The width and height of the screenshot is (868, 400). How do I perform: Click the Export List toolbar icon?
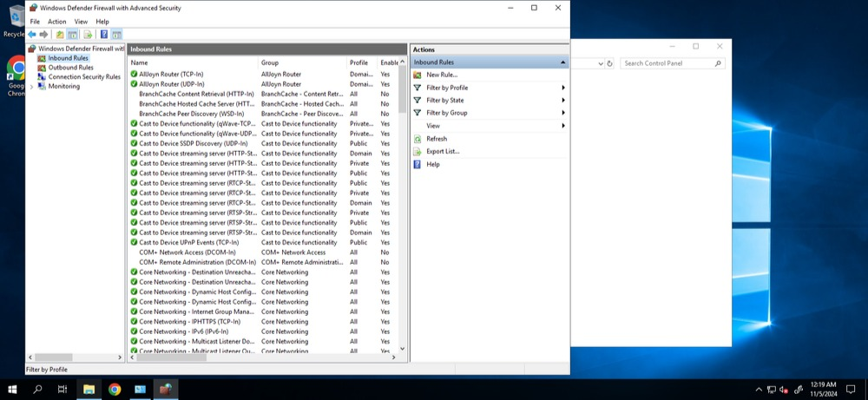tap(88, 35)
